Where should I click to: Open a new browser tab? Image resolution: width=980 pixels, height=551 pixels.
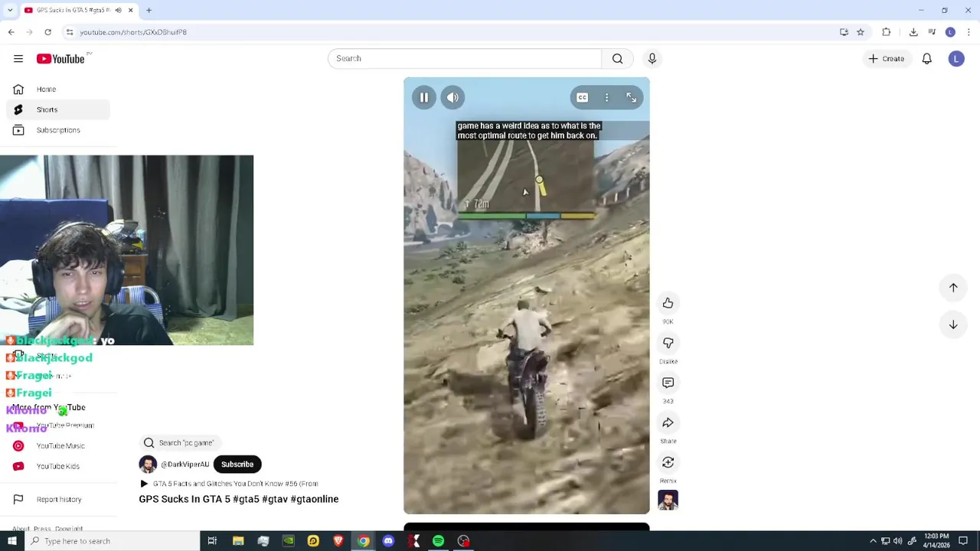(x=149, y=10)
